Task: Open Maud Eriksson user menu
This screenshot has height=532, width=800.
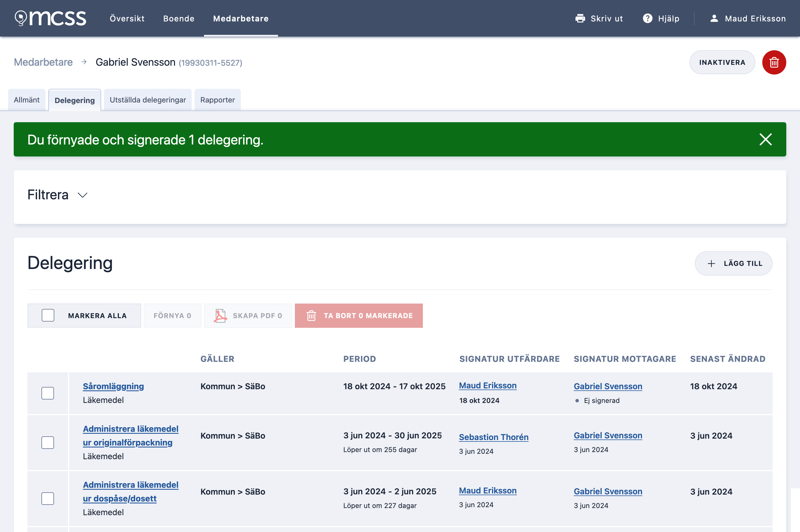Action: (x=748, y=18)
